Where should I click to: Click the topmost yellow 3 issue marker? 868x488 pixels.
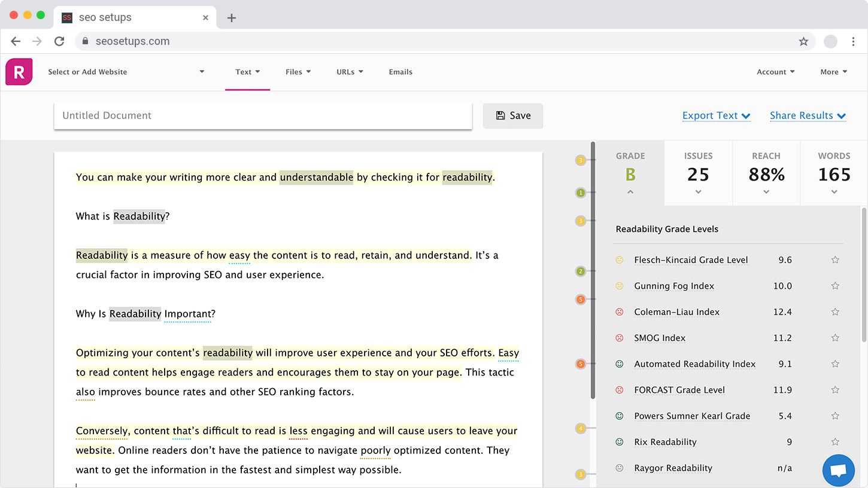[x=580, y=160]
